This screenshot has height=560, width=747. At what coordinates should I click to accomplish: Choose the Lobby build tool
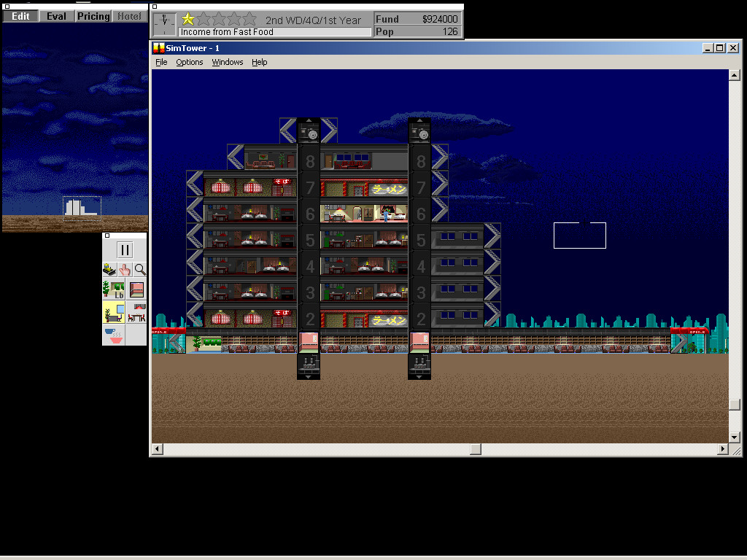pyautogui.click(x=113, y=289)
